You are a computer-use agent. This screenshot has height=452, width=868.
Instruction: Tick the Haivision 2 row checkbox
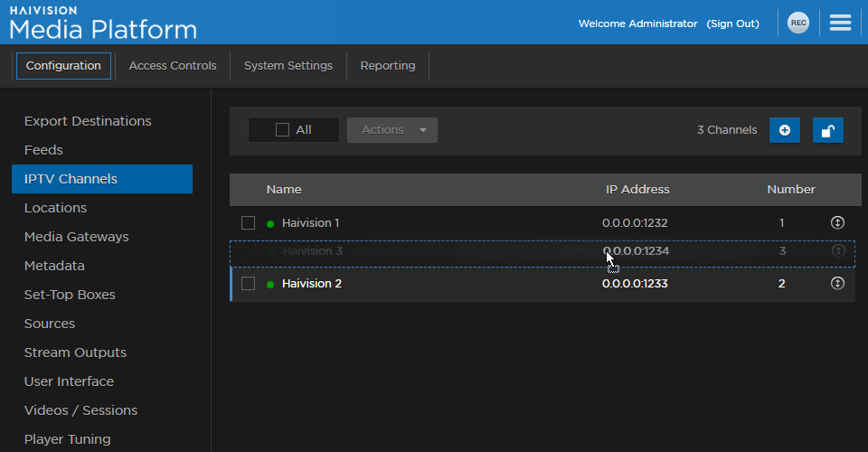point(248,284)
